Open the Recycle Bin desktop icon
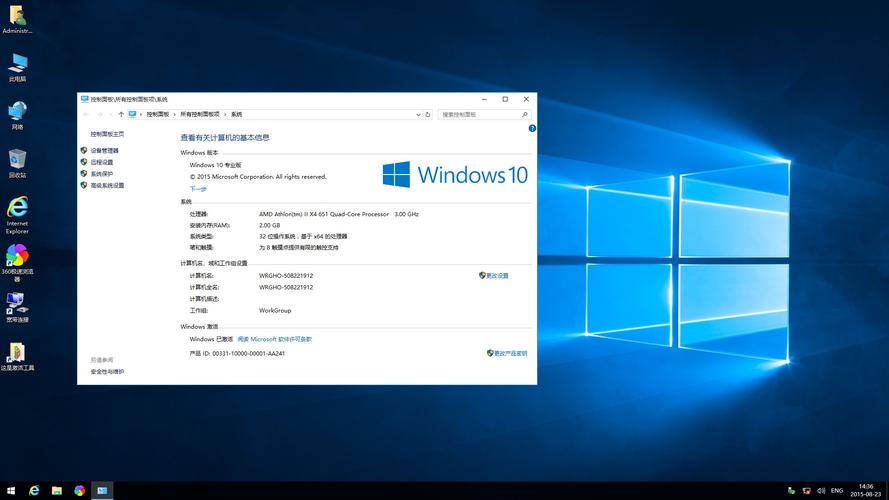This screenshot has width=889, height=500. (x=17, y=164)
